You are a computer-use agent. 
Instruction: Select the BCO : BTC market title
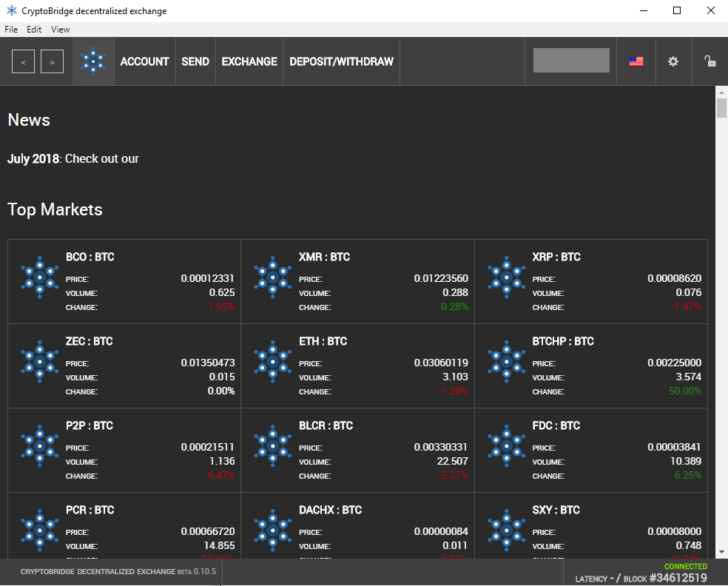(x=90, y=257)
